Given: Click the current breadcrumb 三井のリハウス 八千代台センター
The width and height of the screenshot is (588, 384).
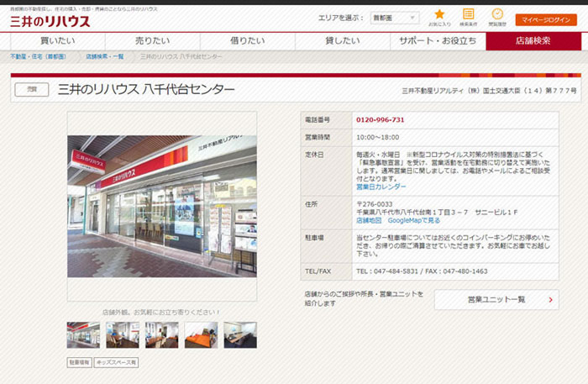Looking at the screenshot, I should (x=181, y=56).
